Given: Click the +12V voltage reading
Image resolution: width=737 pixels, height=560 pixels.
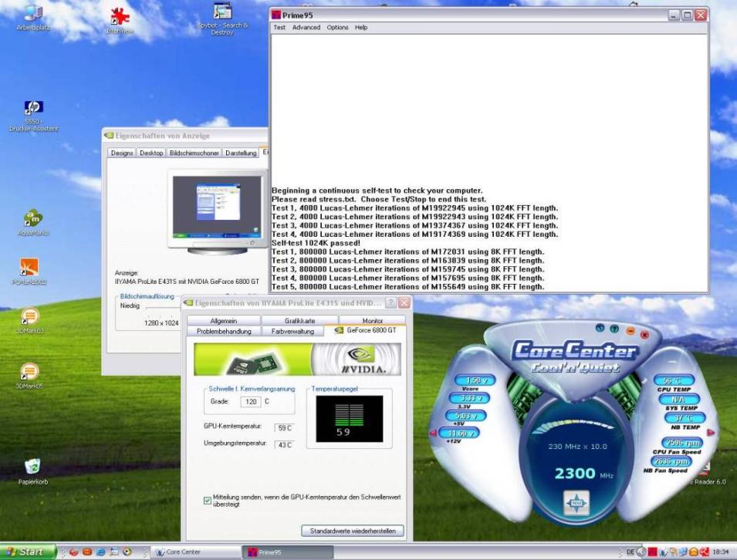Looking at the screenshot, I should tap(459, 433).
